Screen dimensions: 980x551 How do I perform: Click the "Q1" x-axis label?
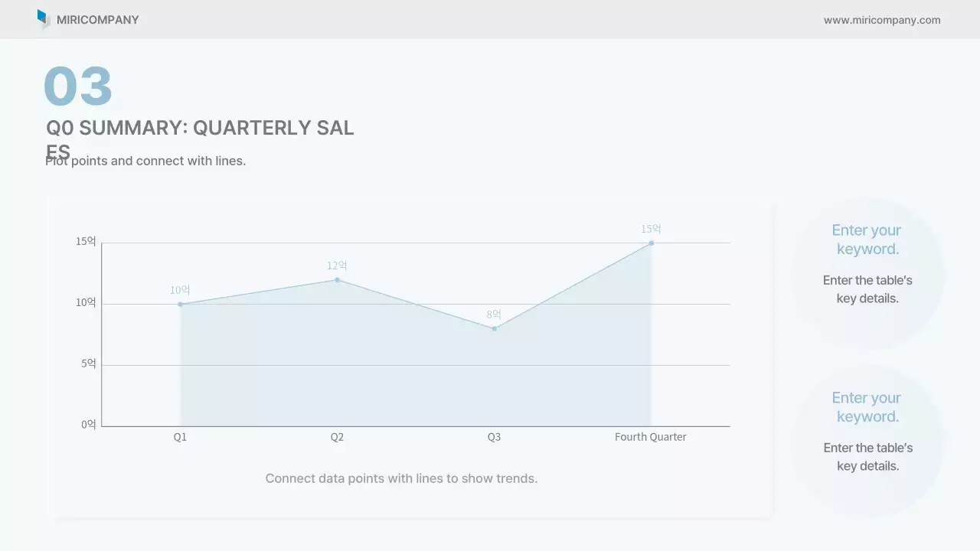[x=180, y=437]
